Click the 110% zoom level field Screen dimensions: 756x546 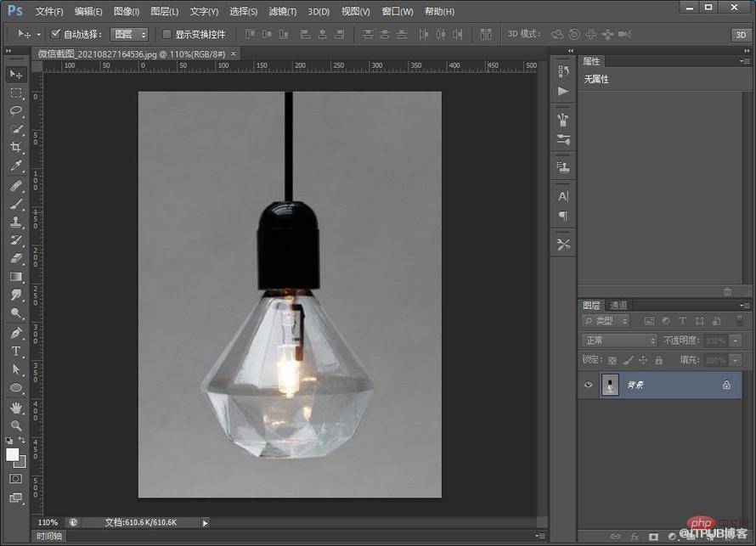pos(48,522)
